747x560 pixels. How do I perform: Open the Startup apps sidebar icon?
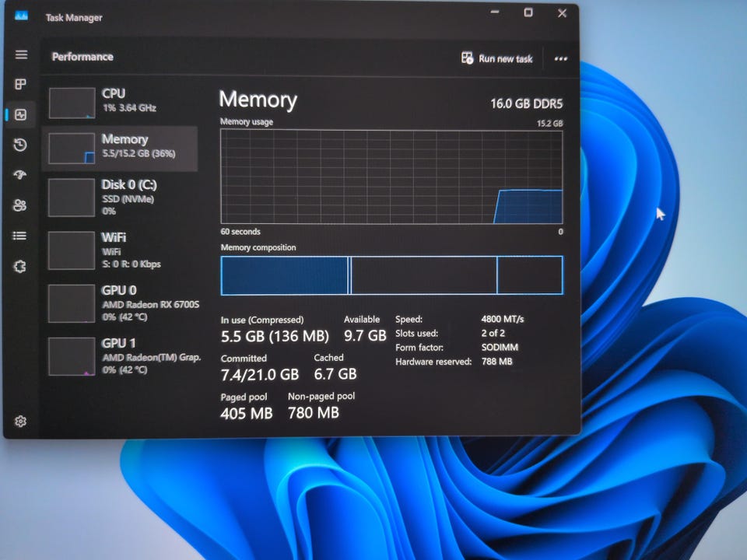pyautogui.click(x=20, y=175)
